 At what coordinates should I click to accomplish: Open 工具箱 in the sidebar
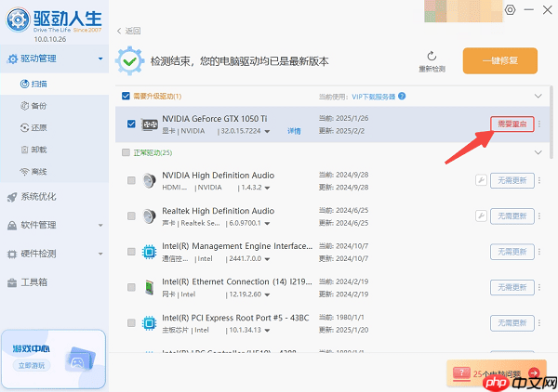coord(55,282)
